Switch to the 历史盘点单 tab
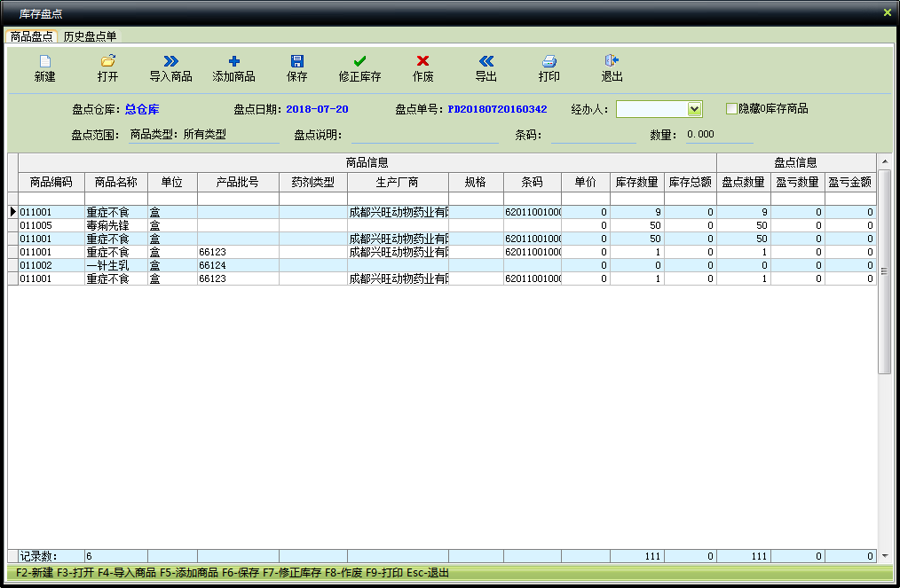 pyautogui.click(x=91, y=36)
